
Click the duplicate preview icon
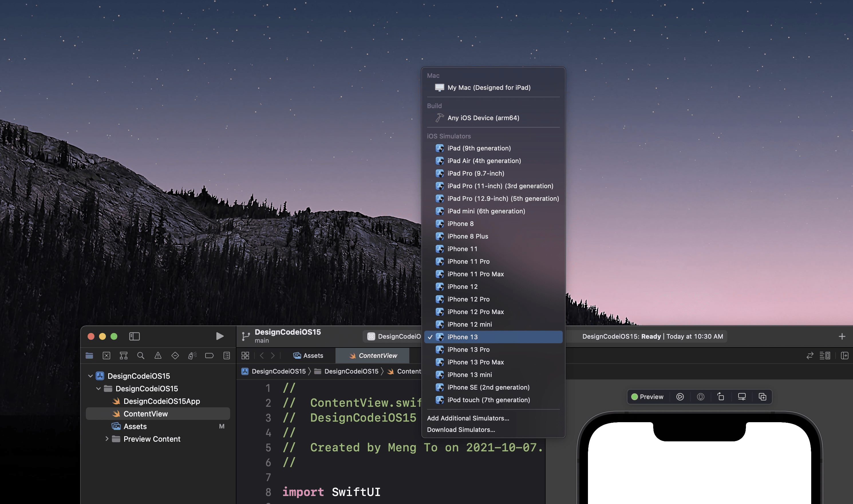tap(762, 397)
